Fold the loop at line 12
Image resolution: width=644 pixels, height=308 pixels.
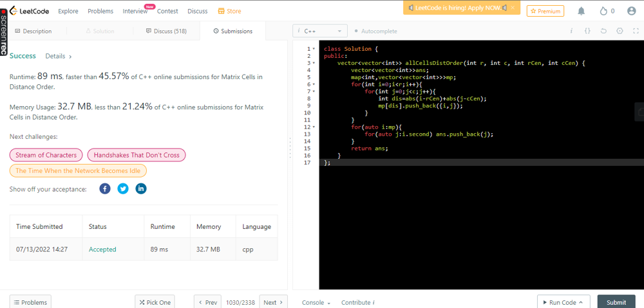point(314,127)
